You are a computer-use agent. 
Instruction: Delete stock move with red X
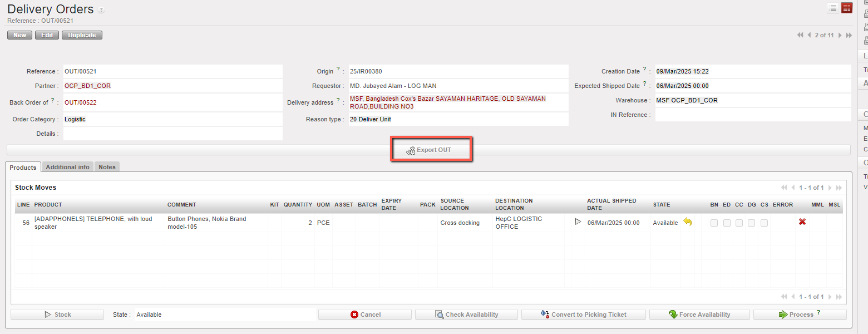pos(802,222)
